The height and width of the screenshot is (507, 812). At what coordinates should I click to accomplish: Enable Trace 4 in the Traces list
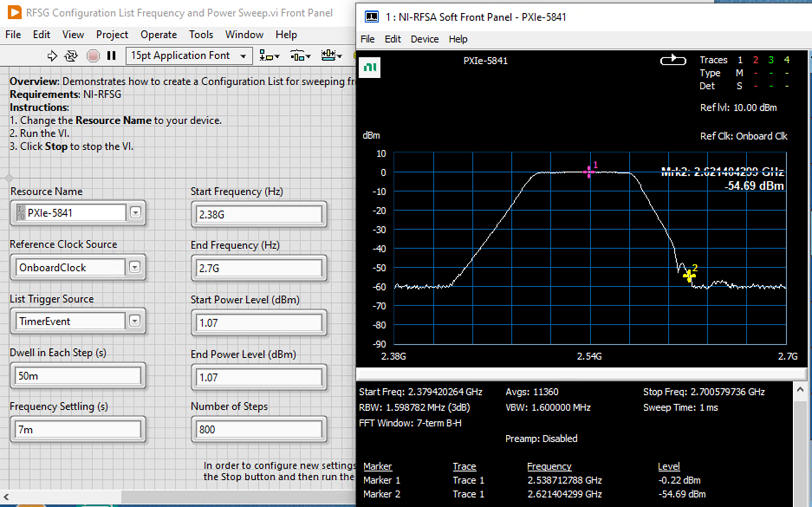[x=786, y=59]
